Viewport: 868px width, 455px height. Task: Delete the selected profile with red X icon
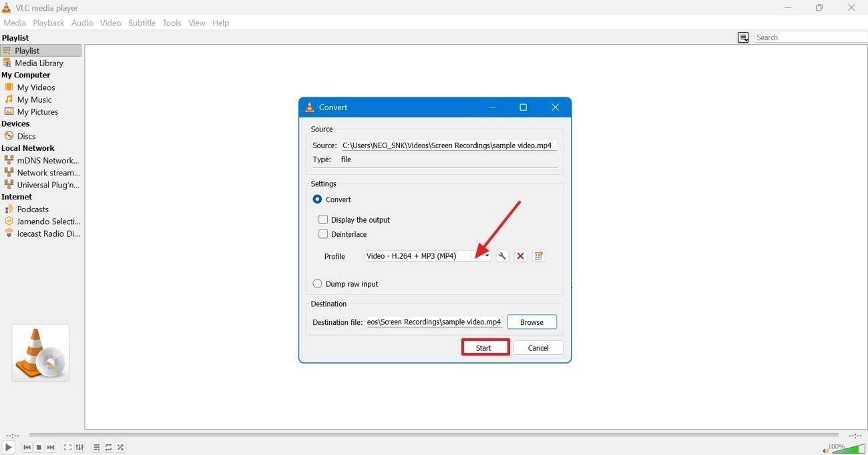[521, 256]
